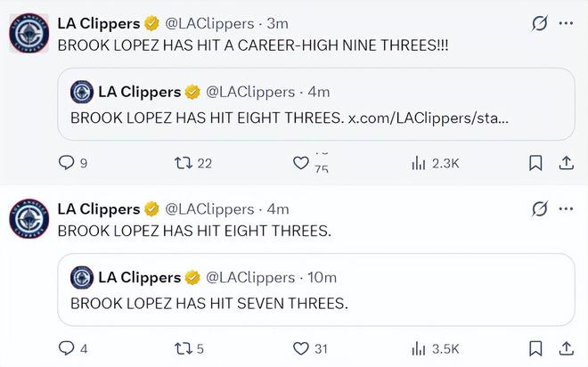This screenshot has width=588, height=367.
Task: Open Grok icon on top tweet
Action: tap(538, 23)
